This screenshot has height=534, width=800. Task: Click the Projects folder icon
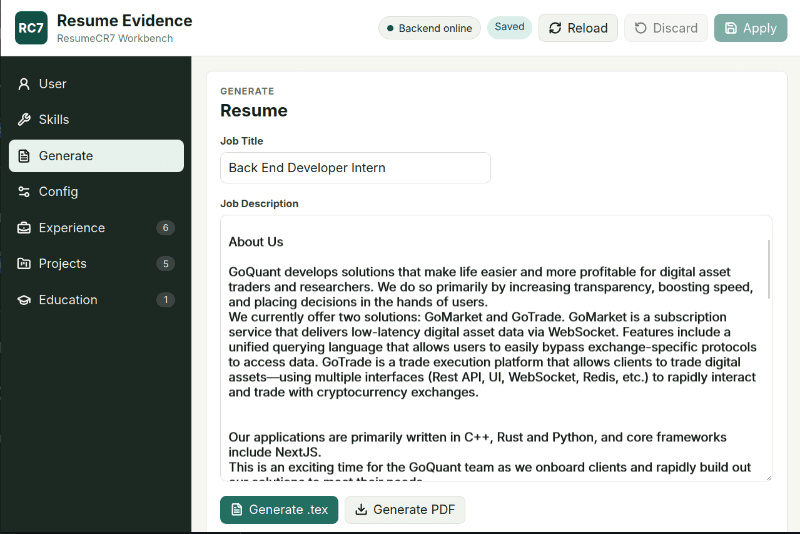click(23, 264)
